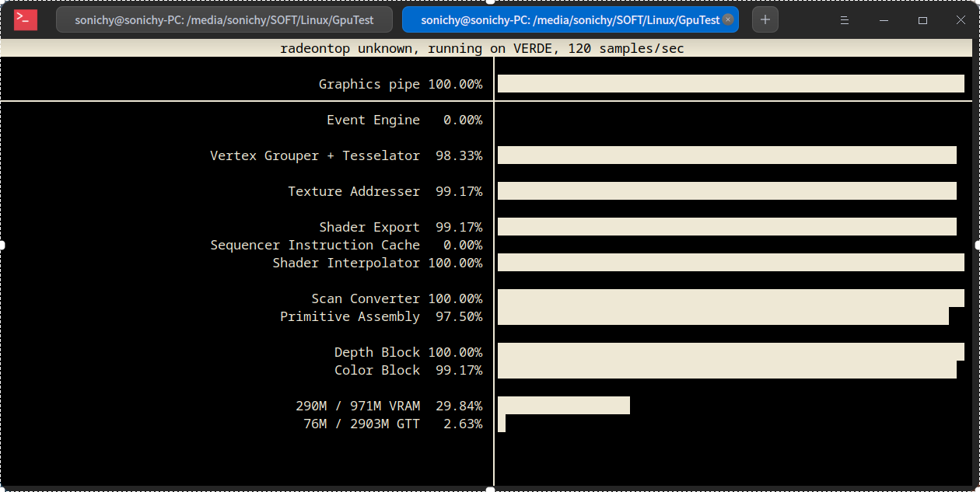Click the Vertex Grouper usage bar
Screen dimensions: 980x492
point(727,155)
